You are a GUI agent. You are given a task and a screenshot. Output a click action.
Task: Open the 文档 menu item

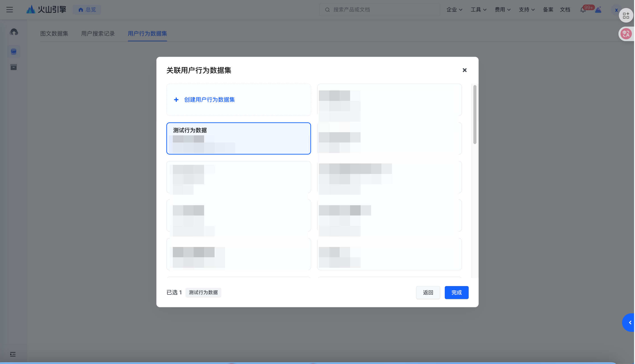pyautogui.click(x=566, y=10)
